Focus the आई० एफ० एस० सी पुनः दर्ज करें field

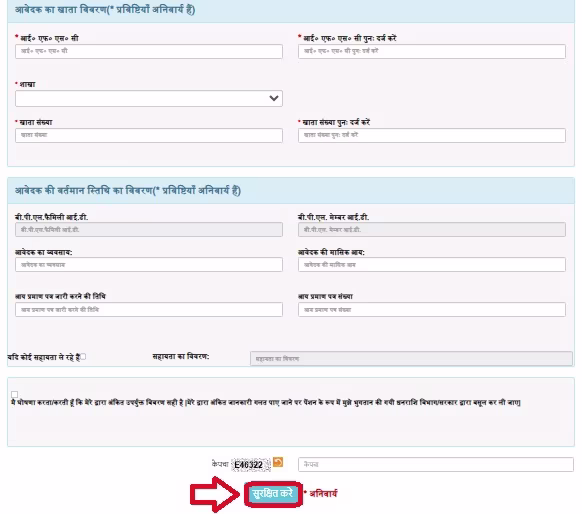click(432, 51)
